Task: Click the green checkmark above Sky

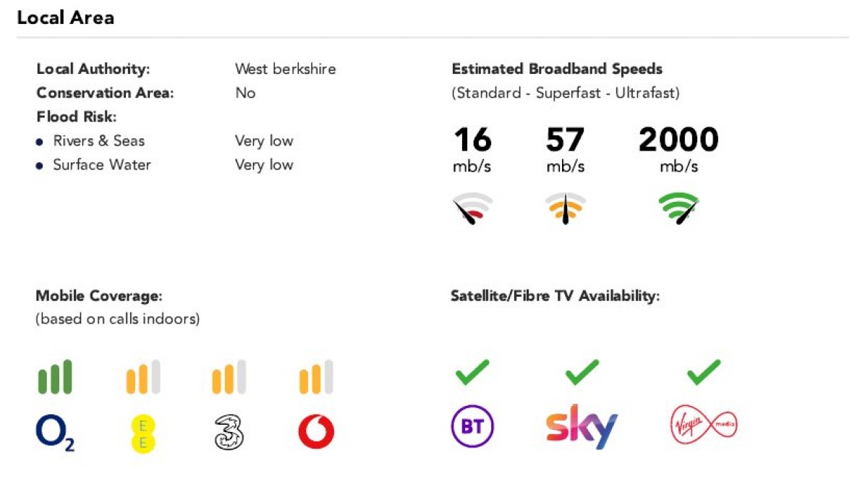Action: 582,372
